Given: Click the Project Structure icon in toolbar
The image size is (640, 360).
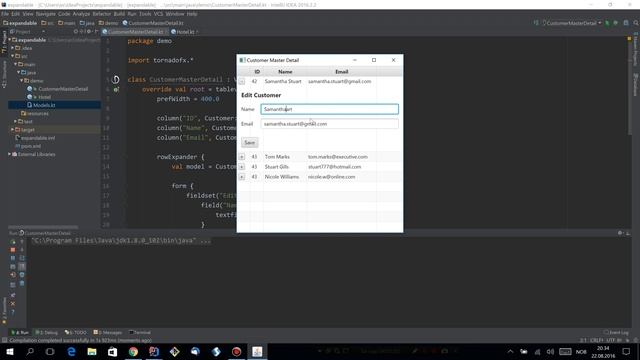Looking at the screenshot, I should [x=626, y=23].
